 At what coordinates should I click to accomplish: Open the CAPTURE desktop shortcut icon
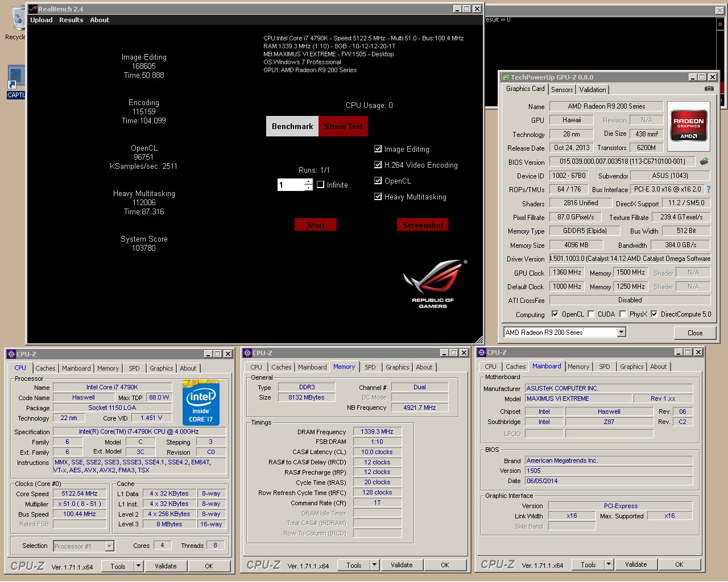15,82
